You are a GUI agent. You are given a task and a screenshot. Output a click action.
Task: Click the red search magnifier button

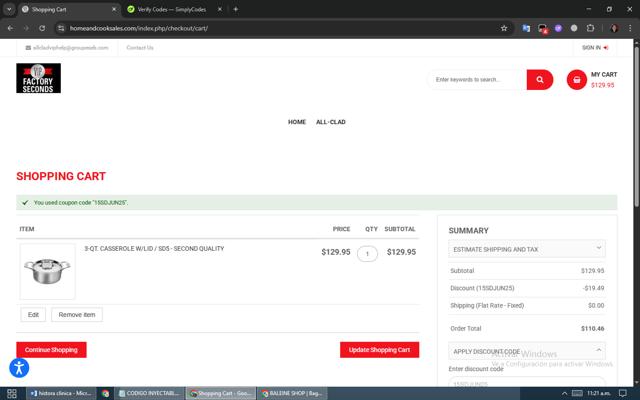[540, 80]
